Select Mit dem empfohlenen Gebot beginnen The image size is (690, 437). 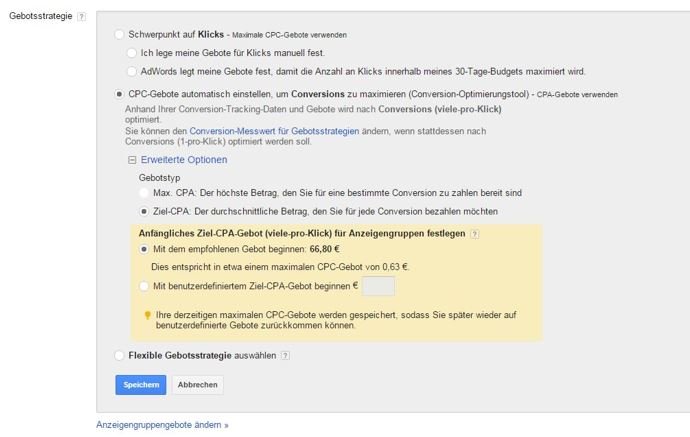pos(143,249)
